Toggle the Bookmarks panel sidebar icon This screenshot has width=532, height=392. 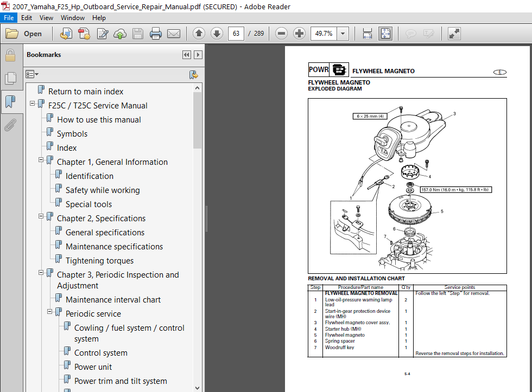click(10, 101)
